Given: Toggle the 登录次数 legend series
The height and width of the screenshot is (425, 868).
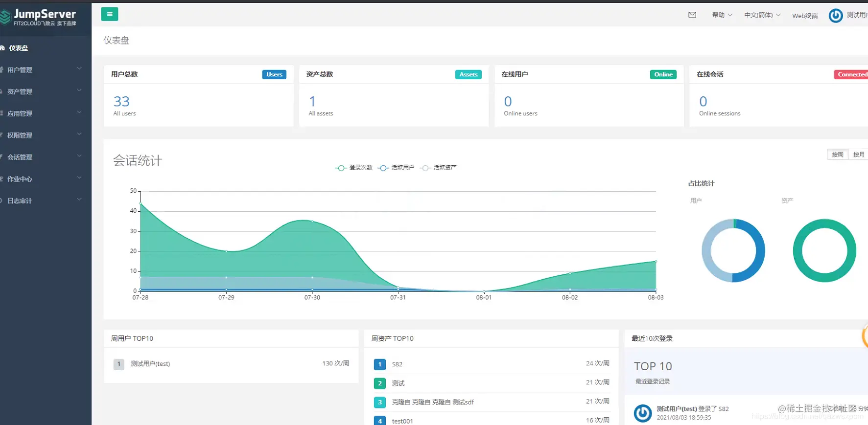Looking at the screenshot, I should point(354,168).
